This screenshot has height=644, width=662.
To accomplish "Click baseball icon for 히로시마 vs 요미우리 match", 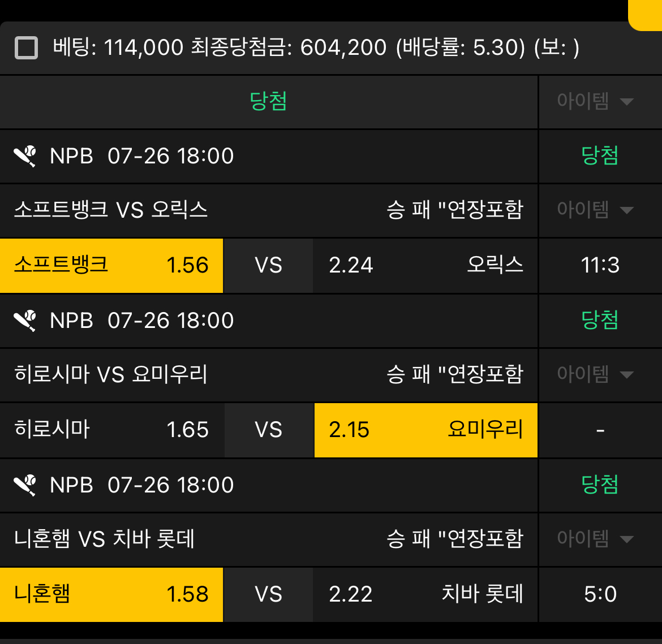I will click(x=25, y=321).
